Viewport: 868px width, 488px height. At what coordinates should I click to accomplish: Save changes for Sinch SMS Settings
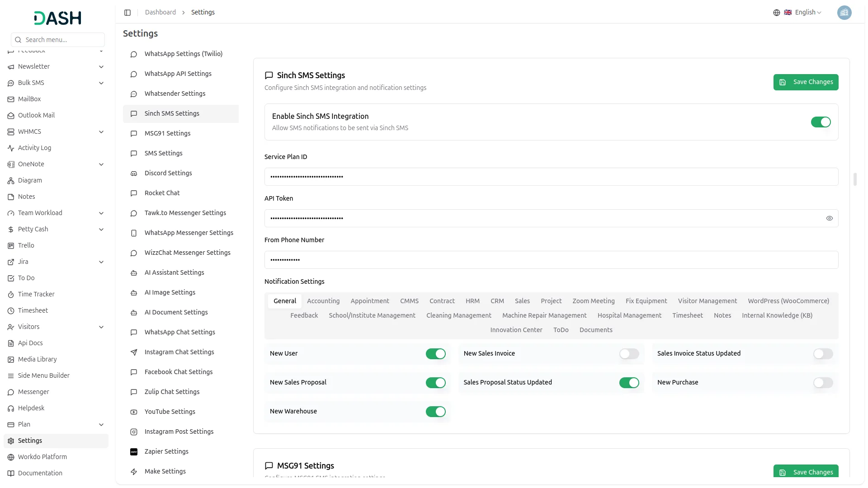pyautogui.click(x=806, y=82)
